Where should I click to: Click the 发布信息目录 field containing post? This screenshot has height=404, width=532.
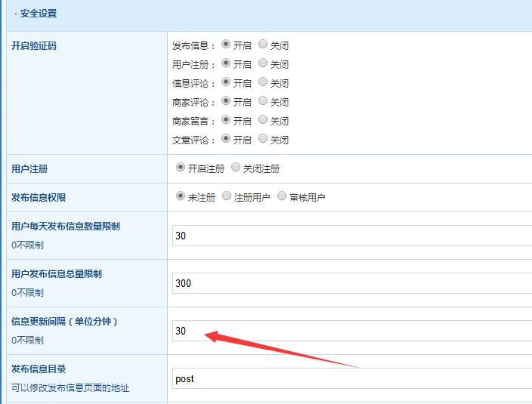351,378
